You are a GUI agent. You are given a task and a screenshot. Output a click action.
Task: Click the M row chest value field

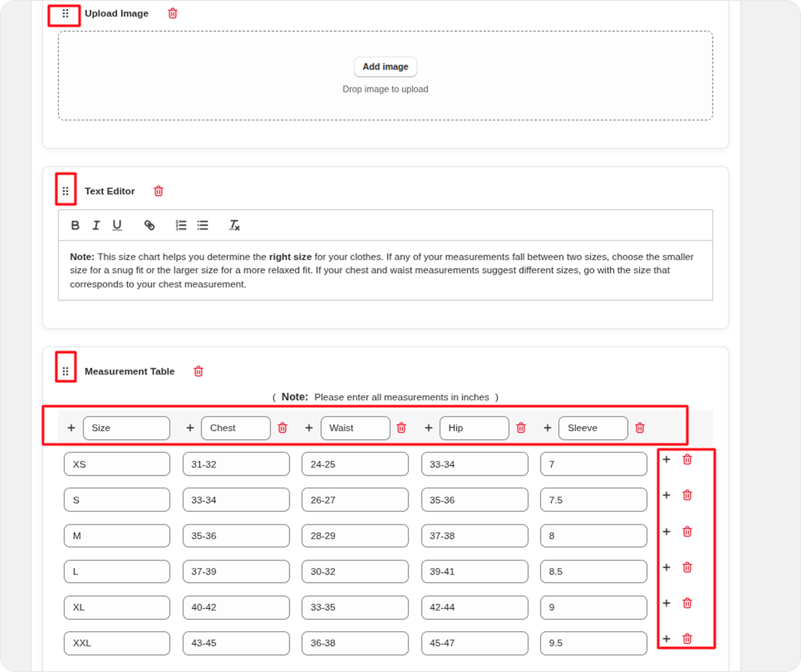coord(236,536)
